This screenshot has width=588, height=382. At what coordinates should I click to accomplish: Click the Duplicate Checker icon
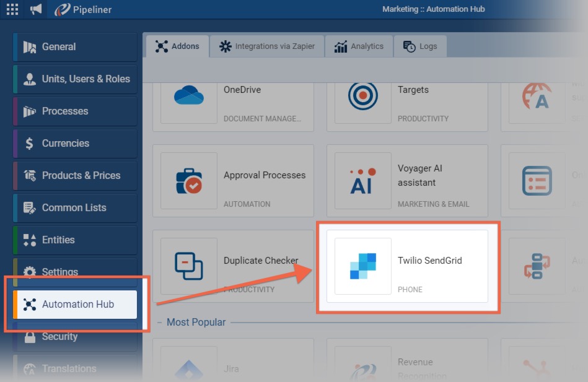pos(189,266)
